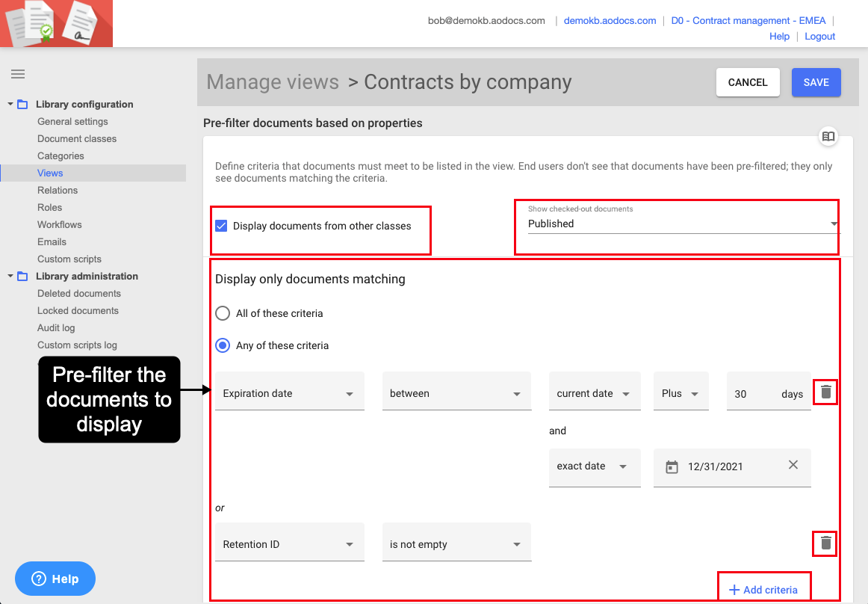Click the Library configuration folder icon
Screen dimensions: 868x604
coord(22,105)
